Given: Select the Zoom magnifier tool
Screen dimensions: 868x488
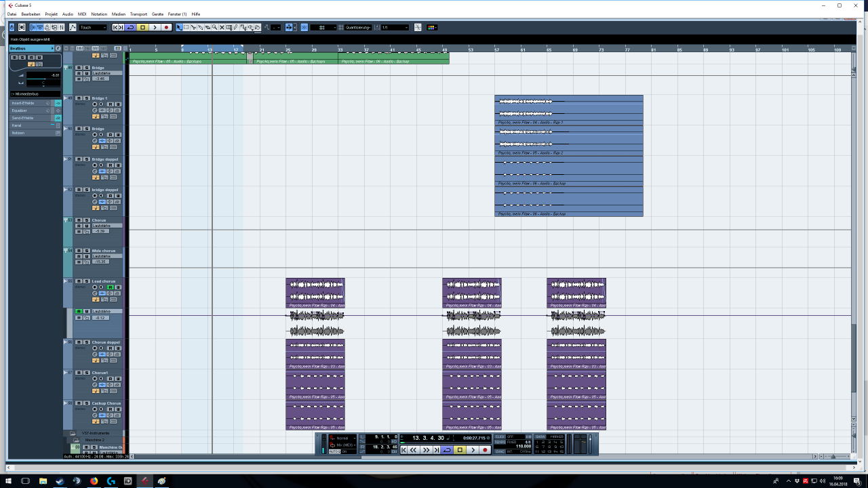Looking at the screenshot, I should pyautogui.click(x=214, y=27).
